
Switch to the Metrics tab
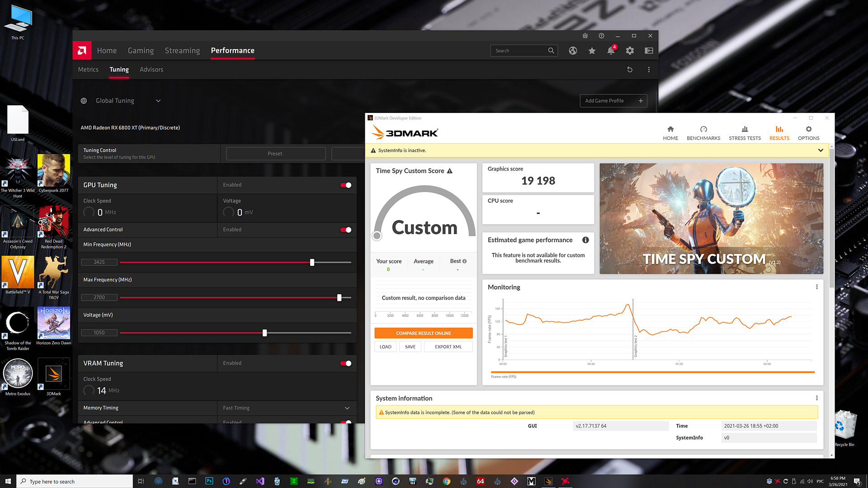[88, 70]
